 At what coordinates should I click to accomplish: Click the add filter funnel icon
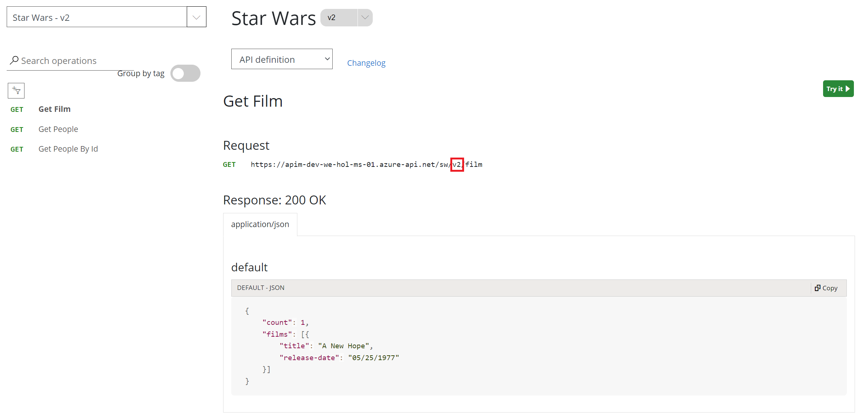pos(16,91)
